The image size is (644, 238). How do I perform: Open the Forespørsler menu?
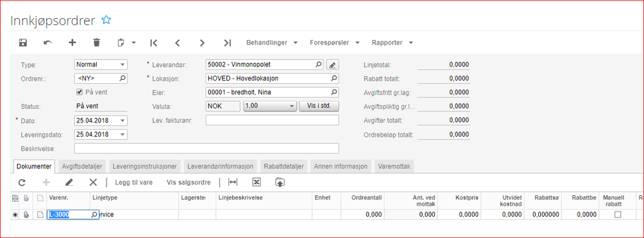click(x=335, y=43)
